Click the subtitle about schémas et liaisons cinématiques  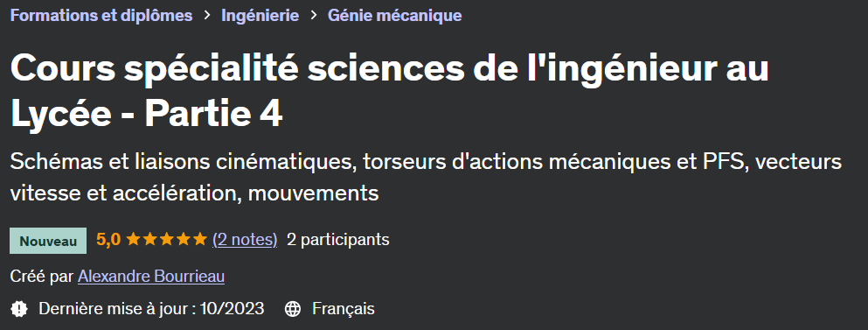(x=427, y=178)
